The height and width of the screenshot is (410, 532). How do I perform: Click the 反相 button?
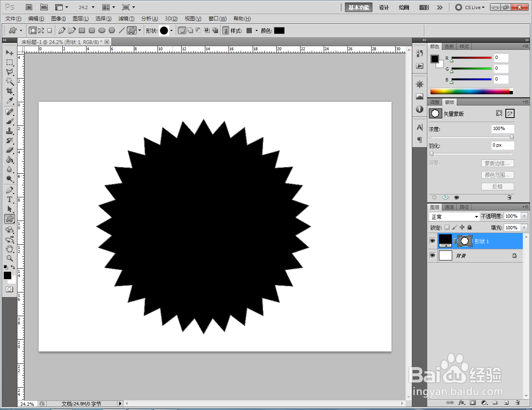pyautogui.click(x=498, y=187)
